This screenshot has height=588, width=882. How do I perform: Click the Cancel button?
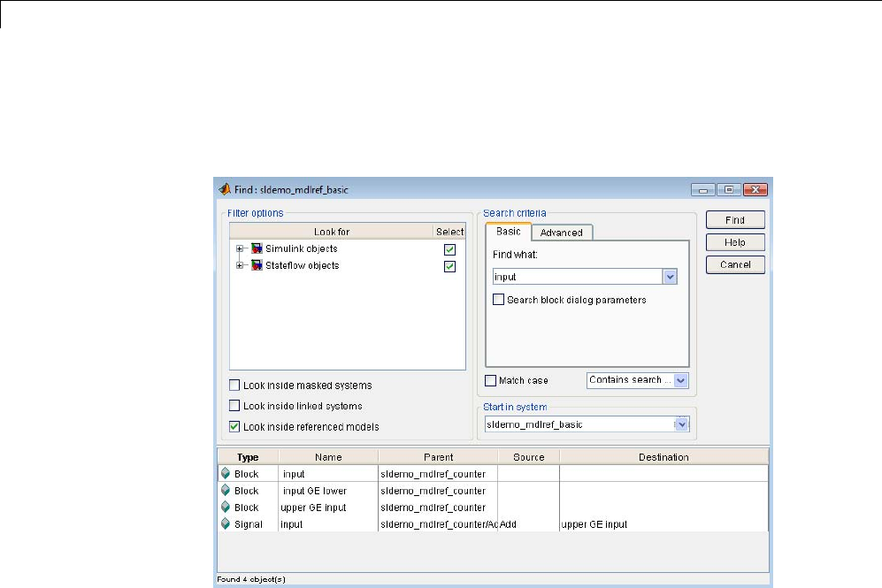[x=735, y=264]
